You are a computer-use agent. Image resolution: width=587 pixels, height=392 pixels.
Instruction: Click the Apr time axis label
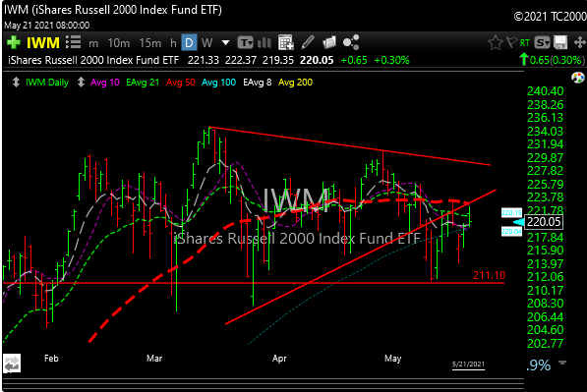coord(279,359)
